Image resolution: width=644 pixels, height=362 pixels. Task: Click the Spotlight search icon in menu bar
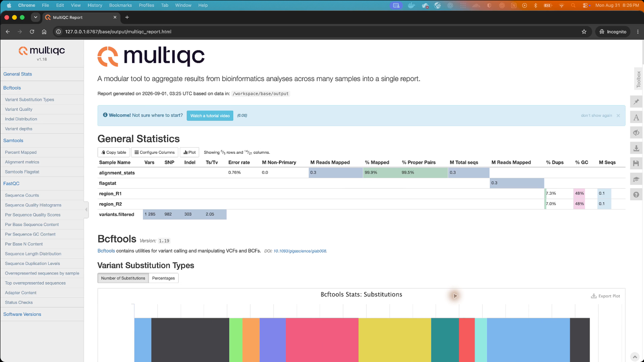(573, 5)
